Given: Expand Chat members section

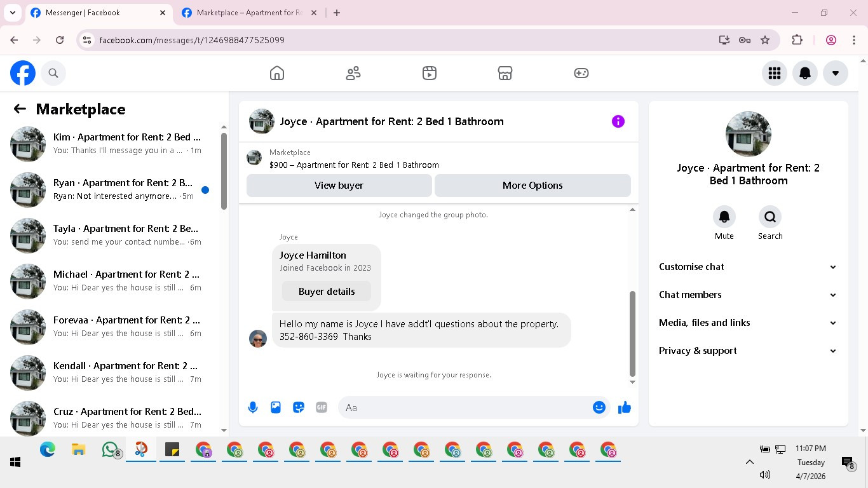Looking at the screenshot, I should point(748,295).
